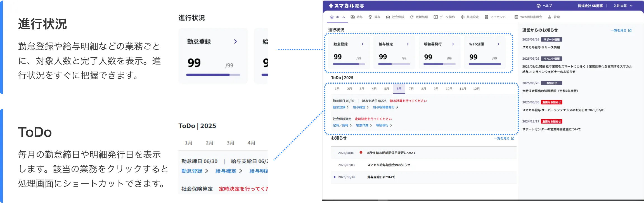Click the 管理 person icon
Viewport: 644px width, 203px height.
(x=550, y=17)
